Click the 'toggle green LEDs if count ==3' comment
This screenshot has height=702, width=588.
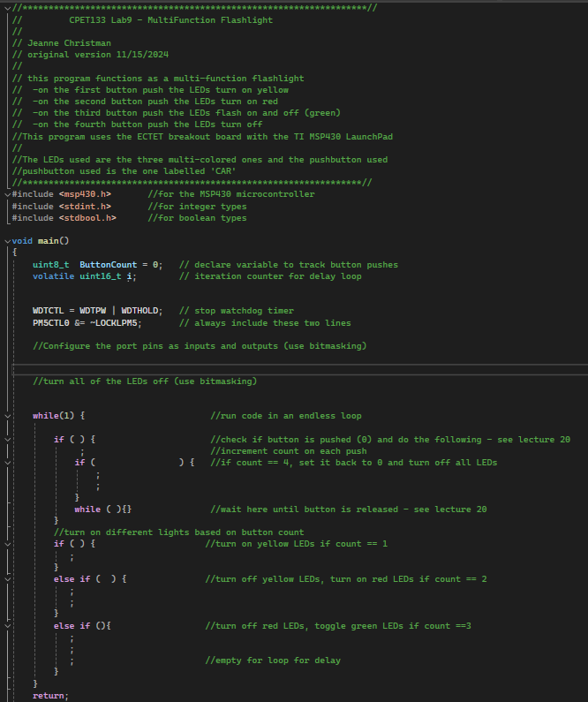tap(338, 626)
